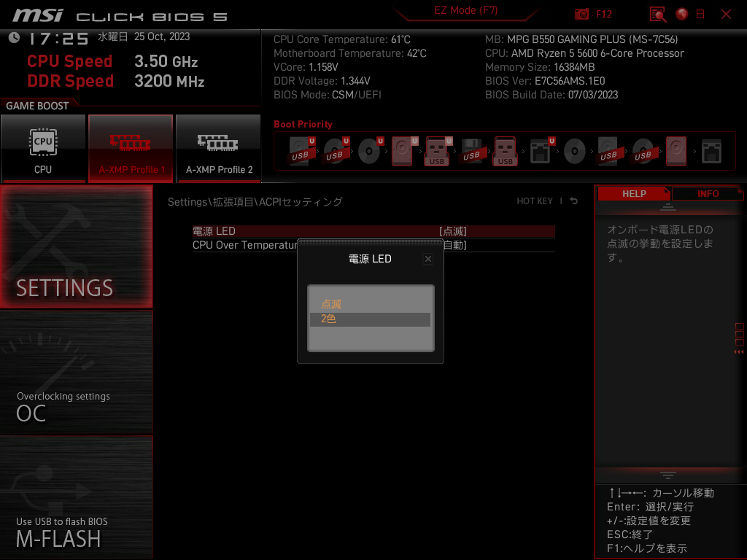The height and width of the screenshot is (560, 747).
Task: Switch to the INFO tab
Action: coord(707,193)
